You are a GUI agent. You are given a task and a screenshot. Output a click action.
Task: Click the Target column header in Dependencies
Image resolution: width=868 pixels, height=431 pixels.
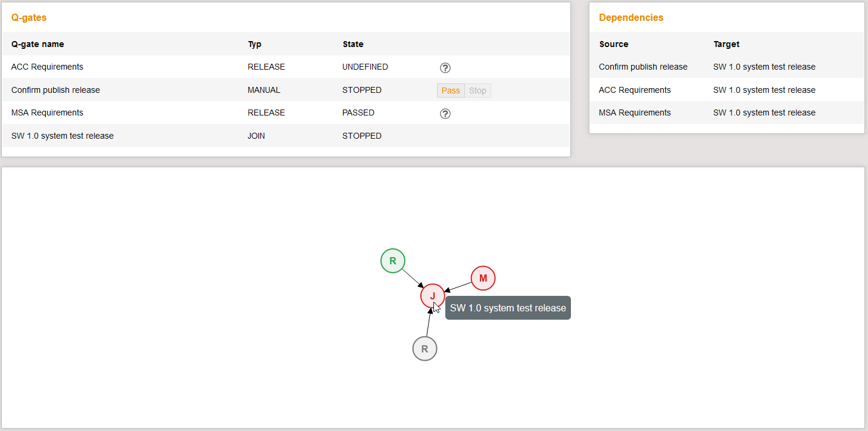pyautogui.click(x=726, y=44)
